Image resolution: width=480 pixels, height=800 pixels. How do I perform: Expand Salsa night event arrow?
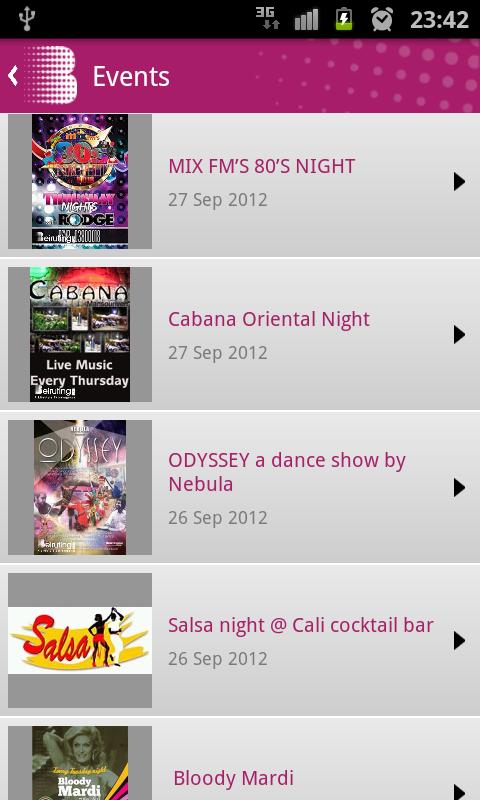459,641
